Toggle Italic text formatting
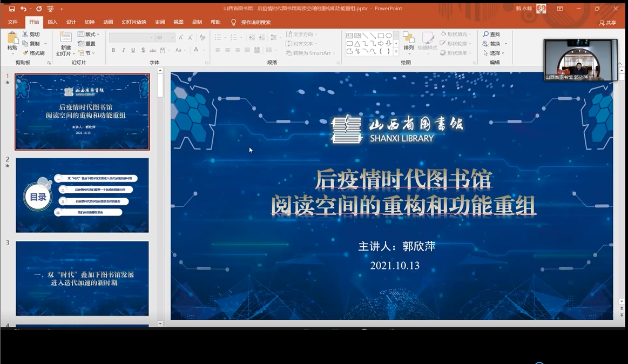628x364 pixels. click(124, 50)
